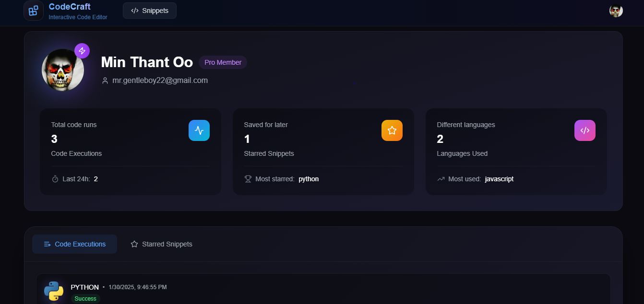Screen dimensions: 644x304
Task: Click the large skull profile picture
Action: coord(63,70)
